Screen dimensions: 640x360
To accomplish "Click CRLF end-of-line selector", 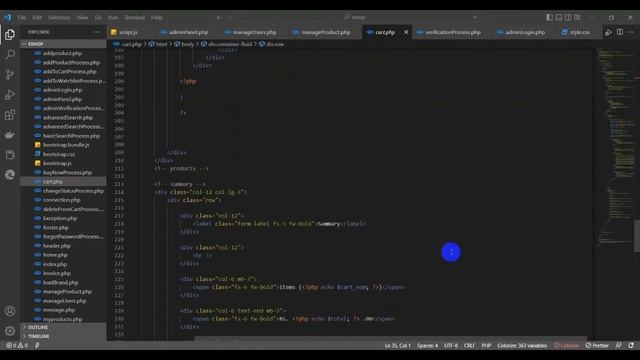I will (469, 345).
